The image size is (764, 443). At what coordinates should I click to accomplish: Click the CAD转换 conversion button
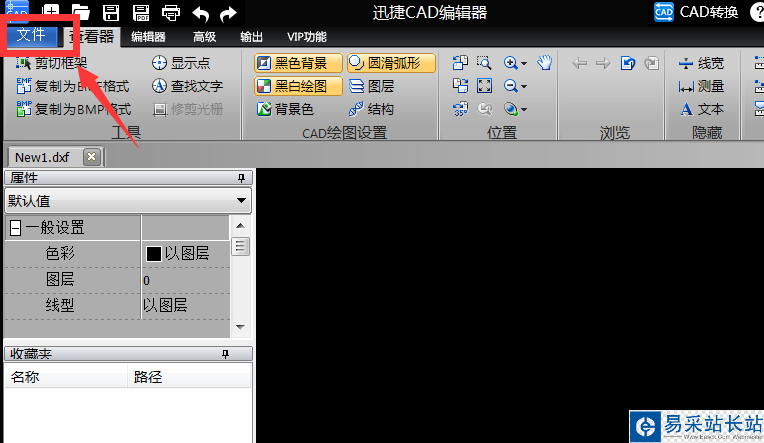(696, 12)
